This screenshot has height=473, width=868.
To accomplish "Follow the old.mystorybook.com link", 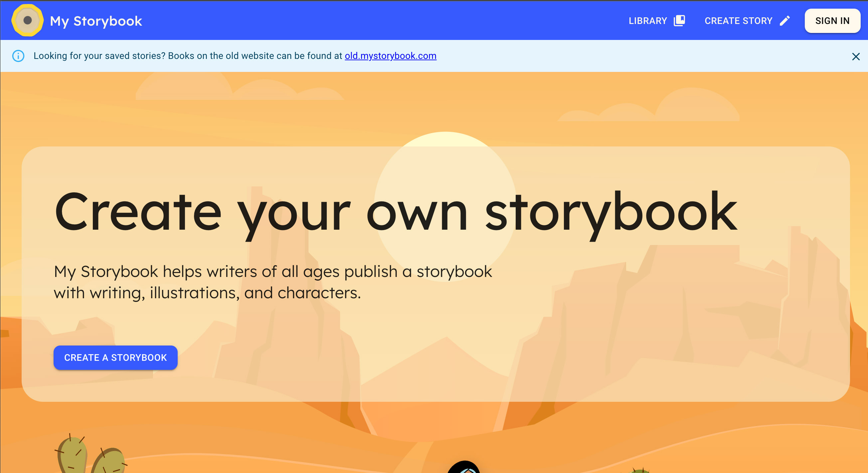I will pos(391,56).
